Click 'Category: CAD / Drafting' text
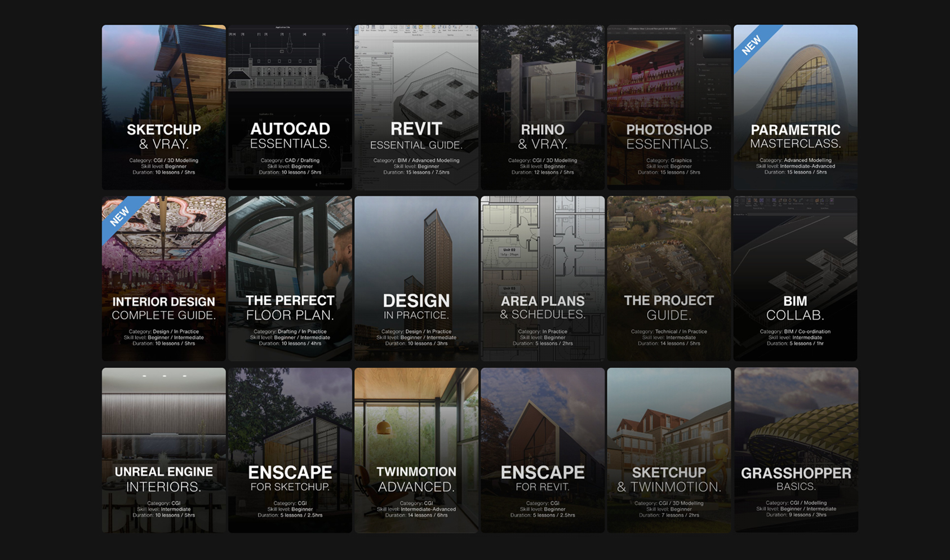Screen dimensions: 950x560 (290, 161)
